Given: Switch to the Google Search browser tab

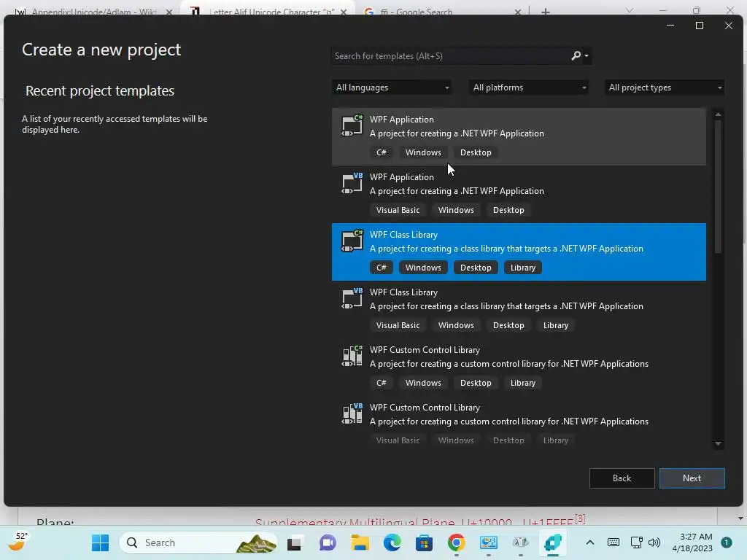Looking at the screenshot, I should point(438,12).
